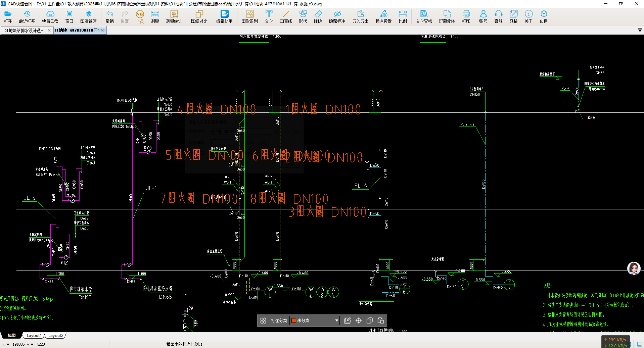Open the 关于 about dialog
Viewport: 644px width, 348px height.
click(x=528, y=16)
